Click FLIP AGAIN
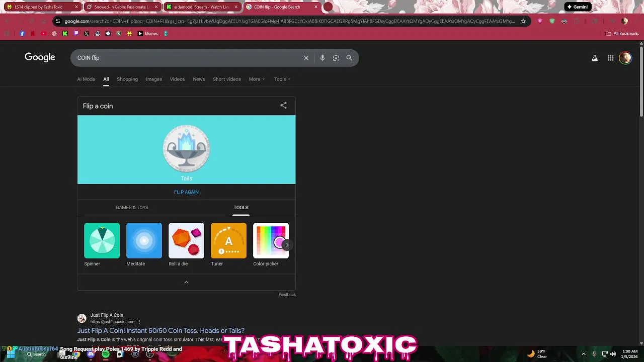The image size is (644, 362). [x=186, y=192]
